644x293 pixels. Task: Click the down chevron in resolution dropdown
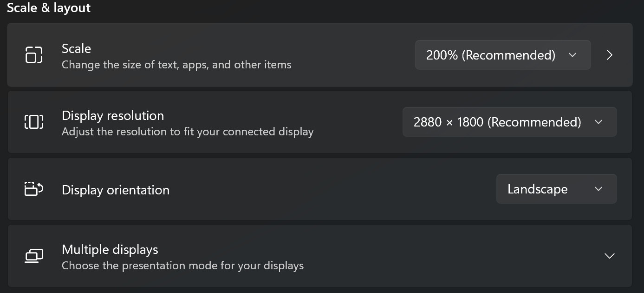(x=598, y=122)
